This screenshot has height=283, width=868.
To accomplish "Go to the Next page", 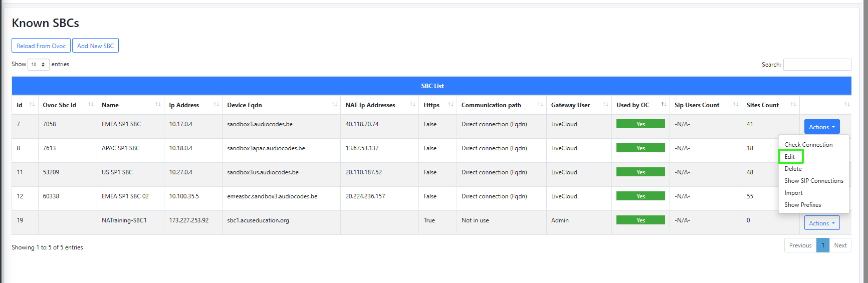I will tap(840, 245).
